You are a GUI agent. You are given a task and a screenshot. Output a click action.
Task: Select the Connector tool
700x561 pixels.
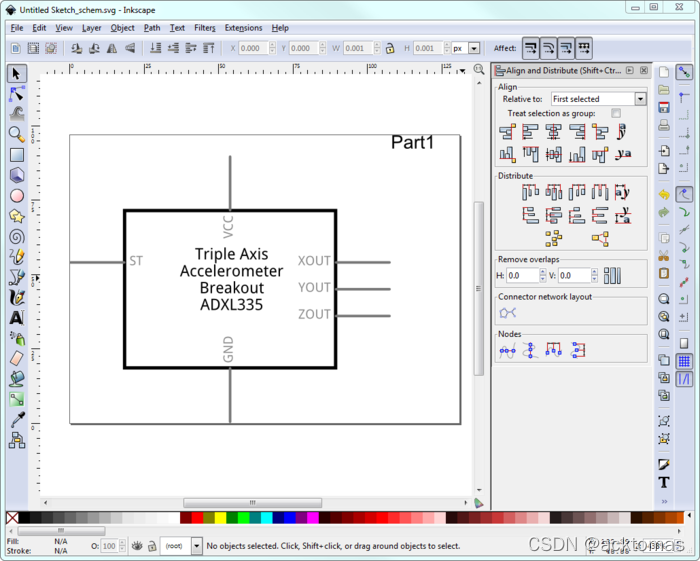click(x=17, y=440)
